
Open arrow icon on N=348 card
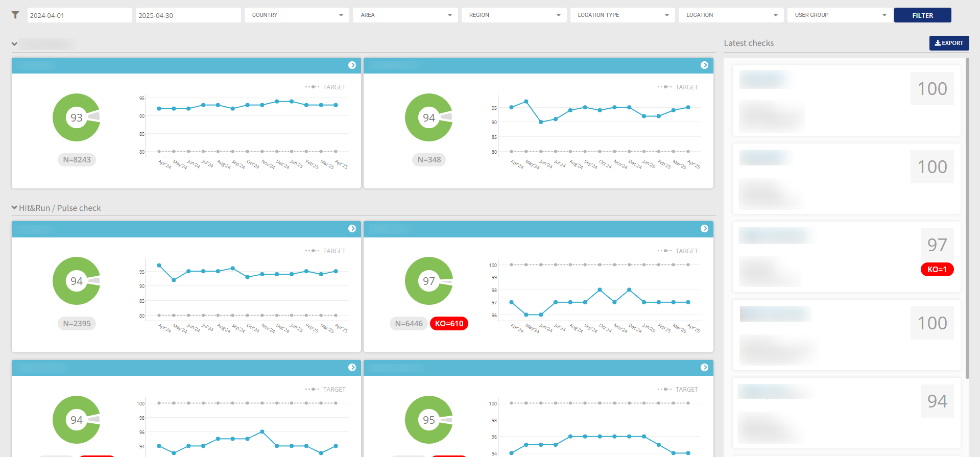704,65
